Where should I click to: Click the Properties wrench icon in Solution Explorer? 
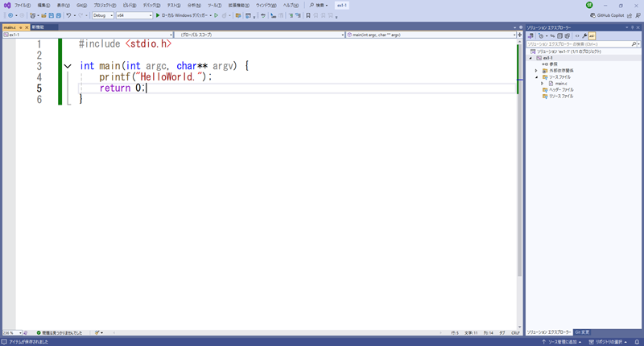[x=584, y=36]
